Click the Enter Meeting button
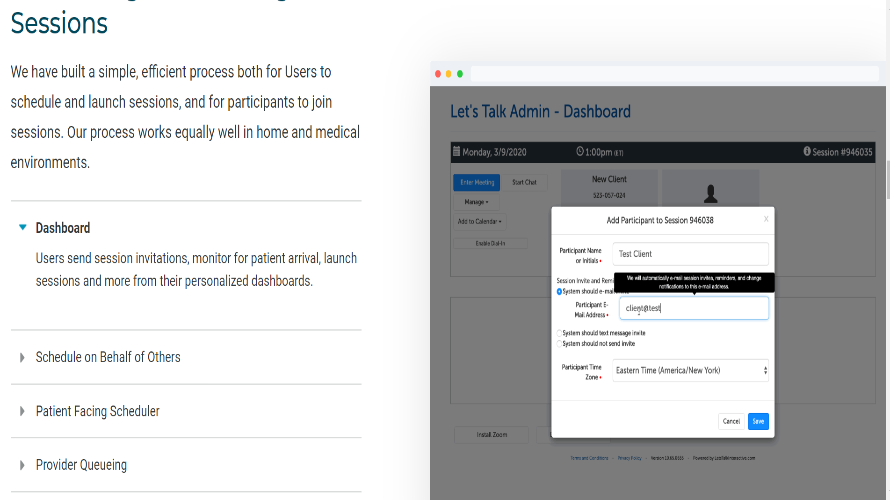 click(477, 182)
